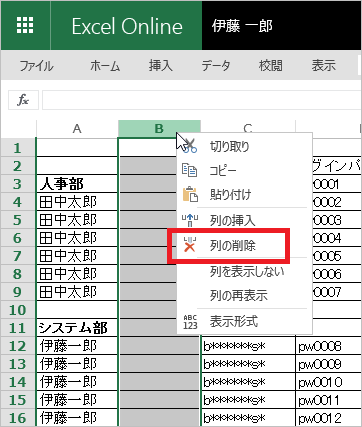Image resolution: width=362 pixels, height=427 pixels.
Task: Choose 切り取り from context menu
Action: [x=230, y=146]
